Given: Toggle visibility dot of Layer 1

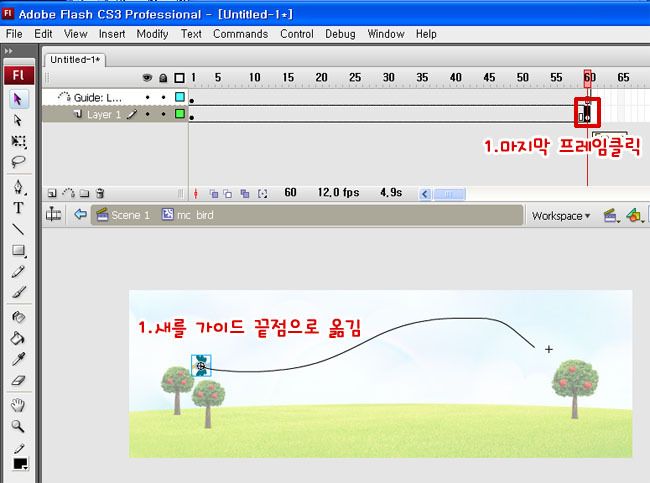Looking at the screenshot, I should pyautogui.click(x=148, y=114).
